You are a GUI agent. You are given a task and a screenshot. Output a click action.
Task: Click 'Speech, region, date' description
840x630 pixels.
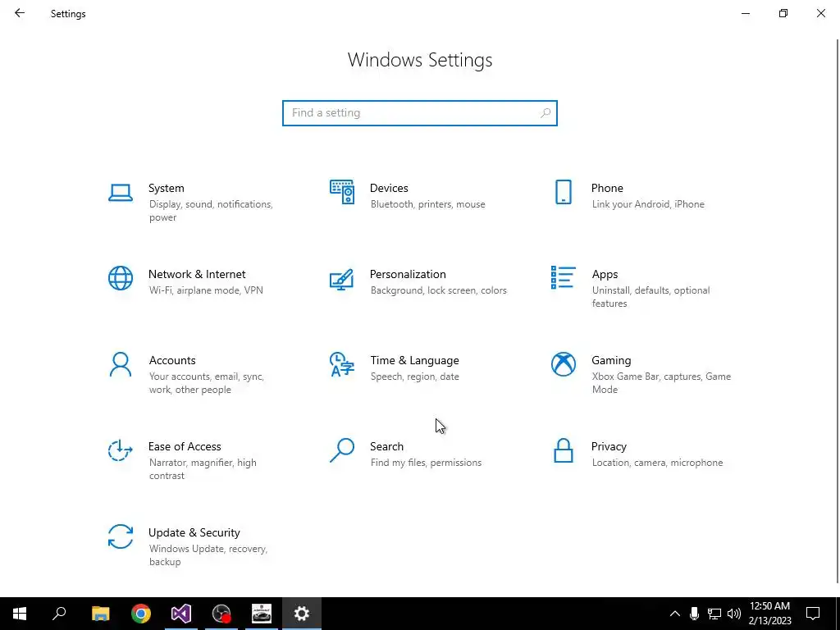(414, 377)
